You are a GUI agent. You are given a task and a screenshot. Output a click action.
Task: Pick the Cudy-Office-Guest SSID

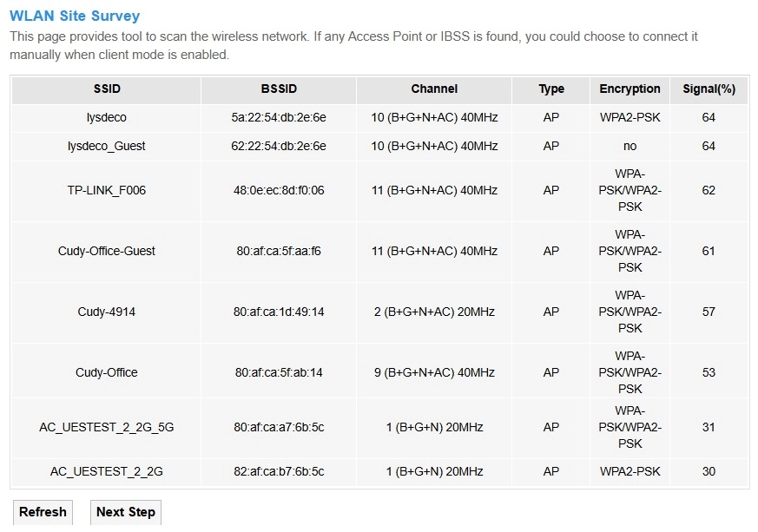107,251
